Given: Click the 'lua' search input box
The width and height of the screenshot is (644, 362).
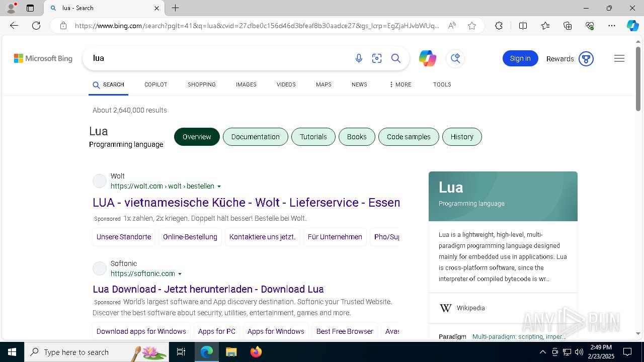Looking at the screenshot, I should [219, 58].
